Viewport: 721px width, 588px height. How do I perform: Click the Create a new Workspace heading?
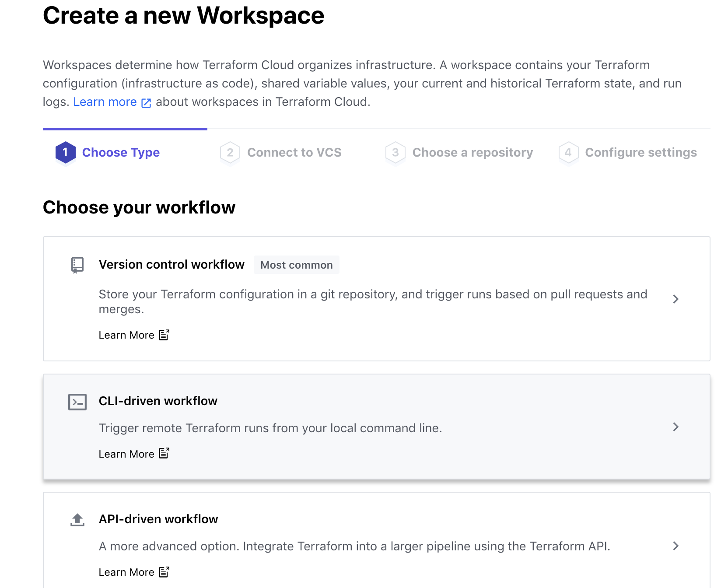[x=184, y=16]
